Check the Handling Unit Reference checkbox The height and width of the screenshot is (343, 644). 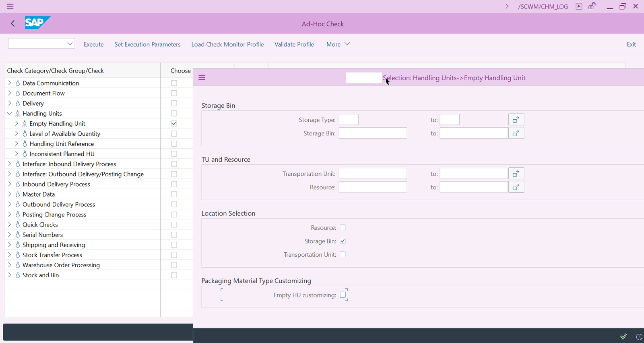pyautogui.click(x=174, y=143)
